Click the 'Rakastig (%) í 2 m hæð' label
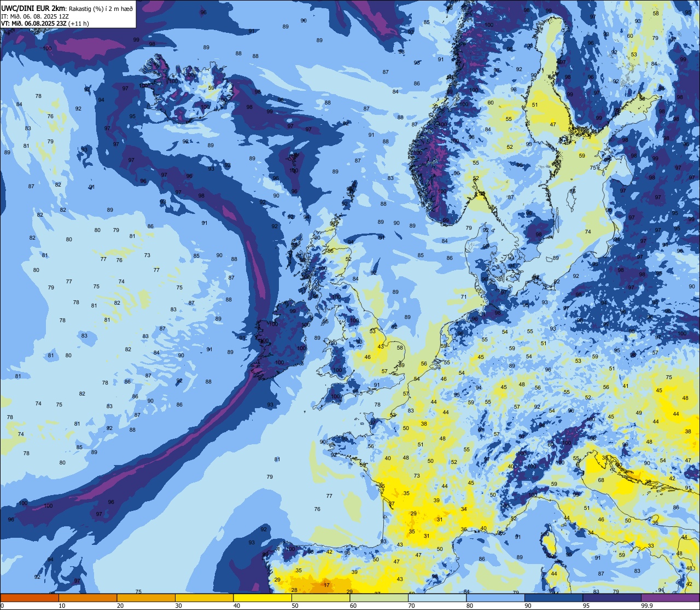The image size is (700, 610). [x=101, y=8]
